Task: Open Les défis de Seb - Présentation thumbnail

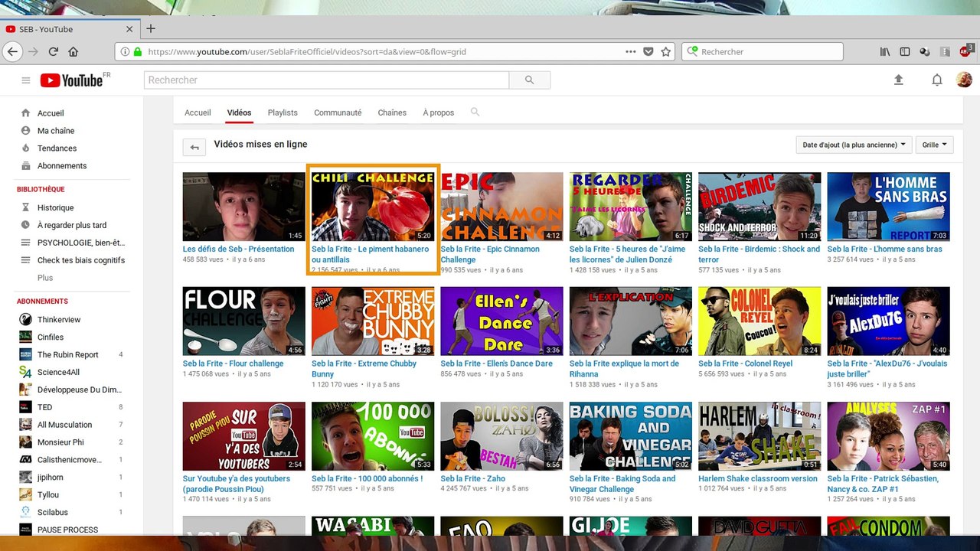Action: click(x=243, y=207)
